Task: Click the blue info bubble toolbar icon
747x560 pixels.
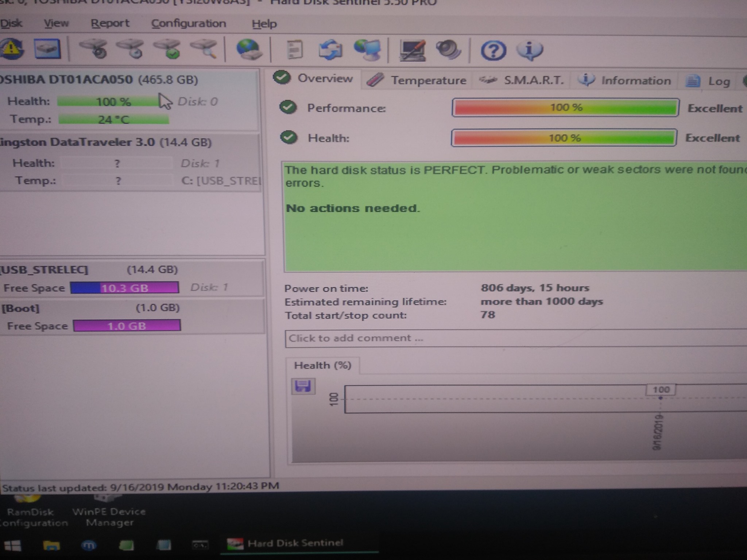Action: tap(530, 50)
